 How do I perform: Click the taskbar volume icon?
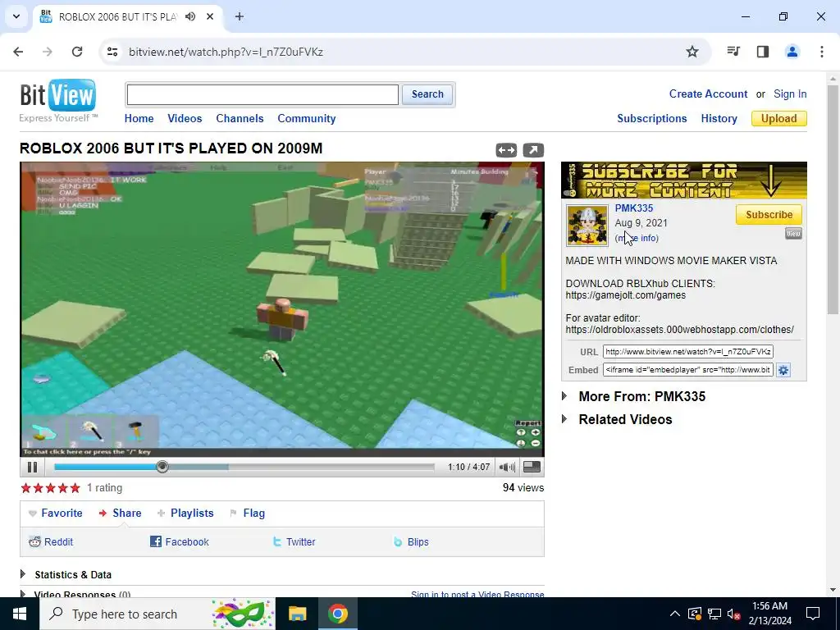(733, 614)
